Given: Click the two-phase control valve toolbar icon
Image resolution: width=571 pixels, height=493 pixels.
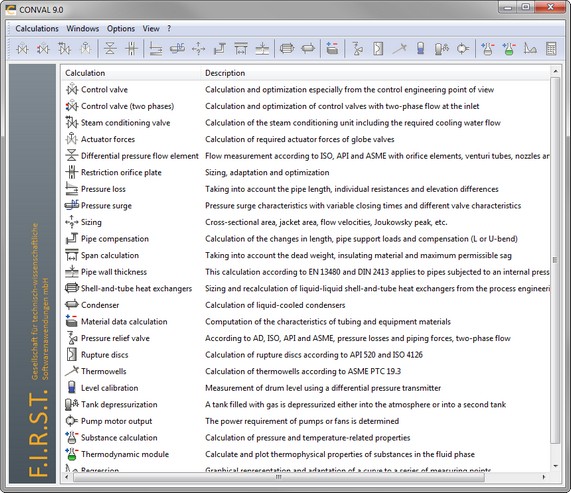Looking at the screenshot, I should (x=43, y=48).
